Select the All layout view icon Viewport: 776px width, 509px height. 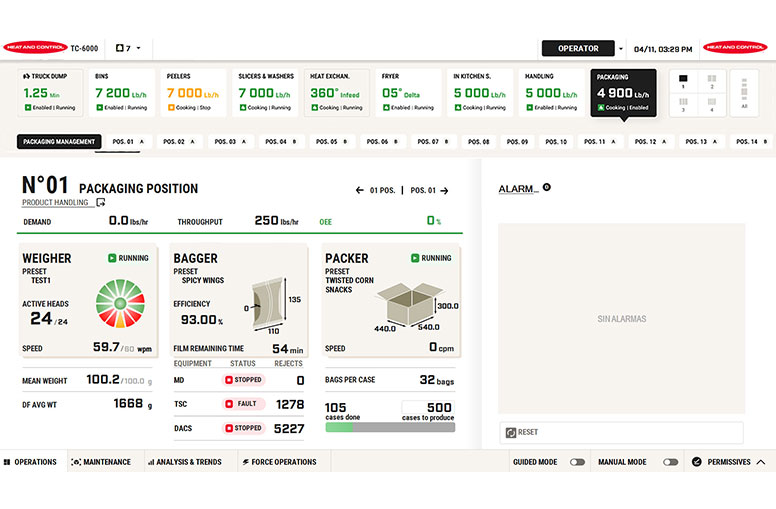[x=744, y=93]
